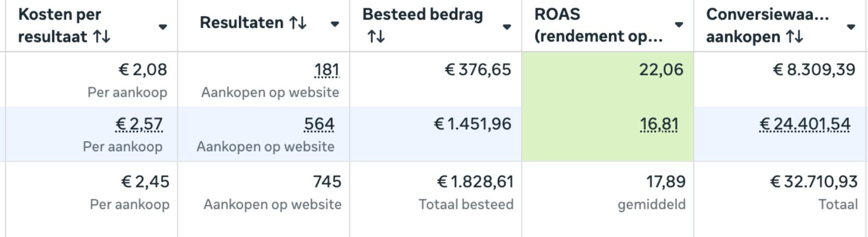Click the Resultaten sort arrows icon

[298, 23]
